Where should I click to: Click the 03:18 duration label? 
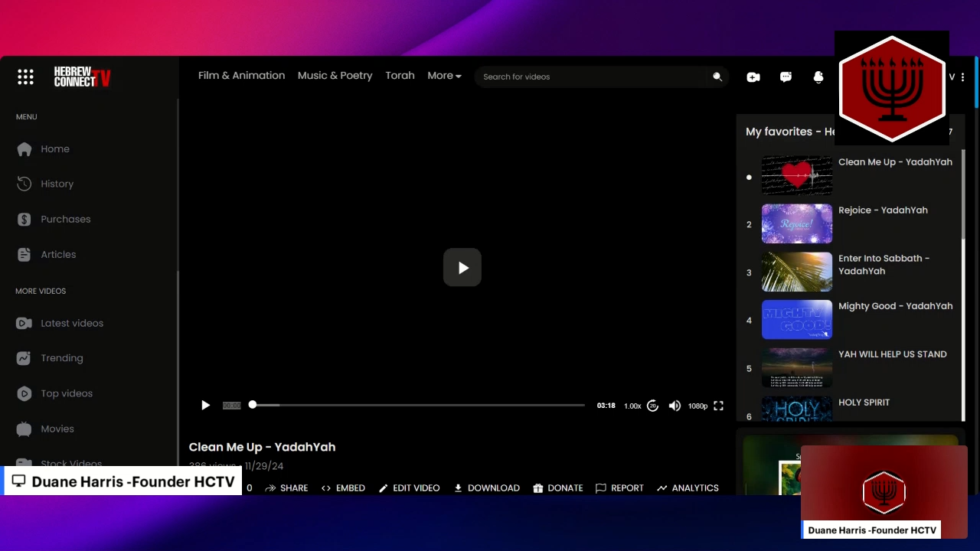(x=606, y=406)
